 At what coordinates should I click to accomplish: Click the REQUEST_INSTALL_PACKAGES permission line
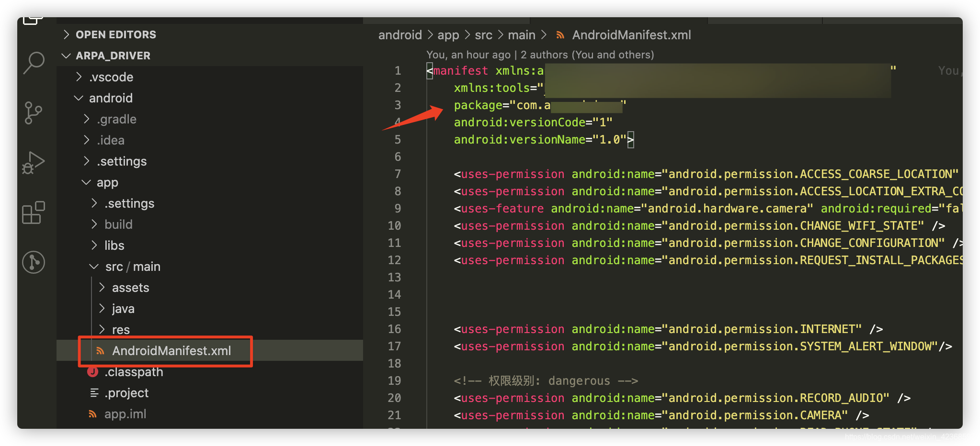(x=708, y=260)
